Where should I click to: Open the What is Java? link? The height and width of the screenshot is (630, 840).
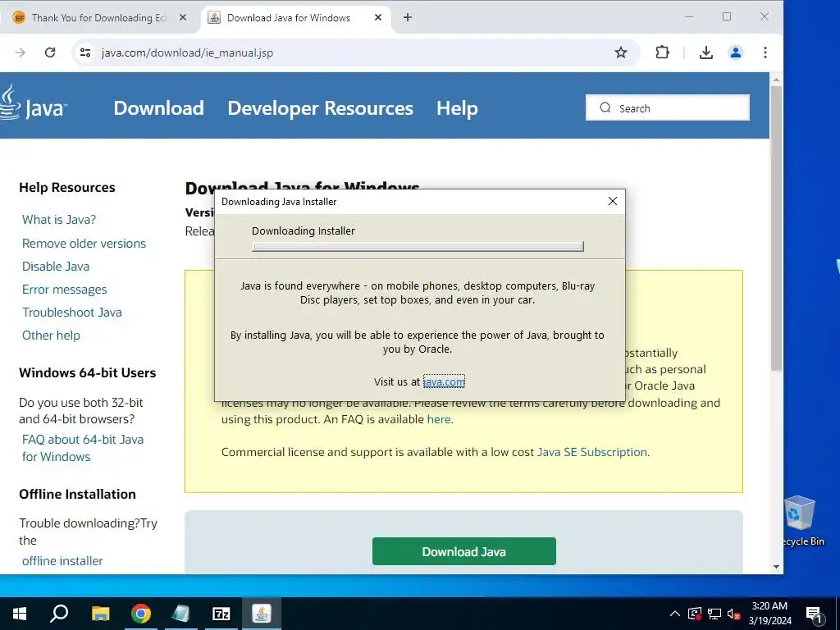pyautogui.click(x=59, y=220)
